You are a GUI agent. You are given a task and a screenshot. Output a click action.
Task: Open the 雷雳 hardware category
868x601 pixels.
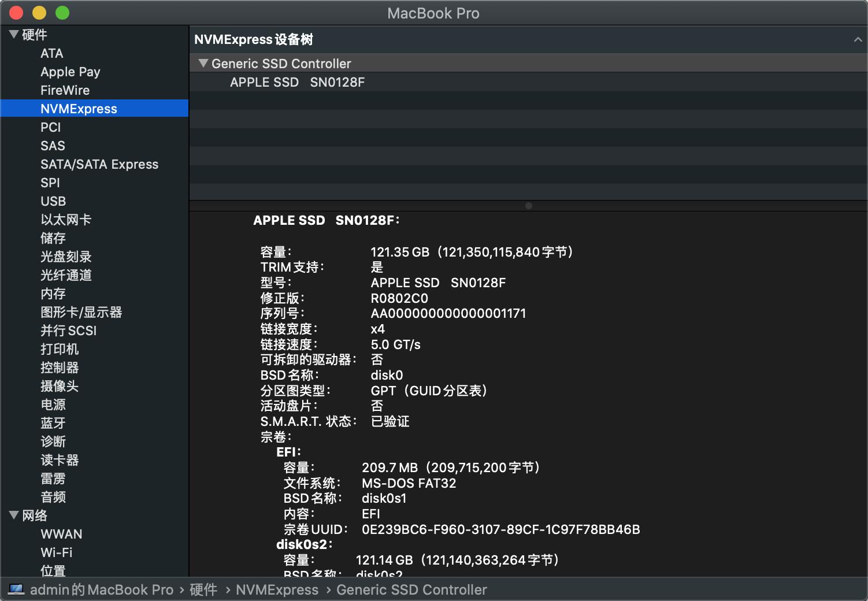(x=53, y=478)
